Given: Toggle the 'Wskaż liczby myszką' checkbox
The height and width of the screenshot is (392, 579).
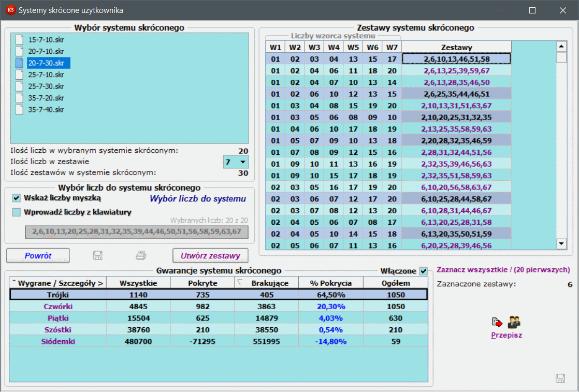Looking at the screenshot, I should [x=16, y=198].
